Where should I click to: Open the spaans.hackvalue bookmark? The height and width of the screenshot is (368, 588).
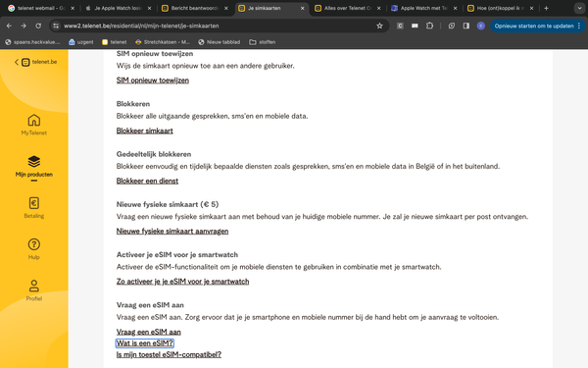click(32, 42)
